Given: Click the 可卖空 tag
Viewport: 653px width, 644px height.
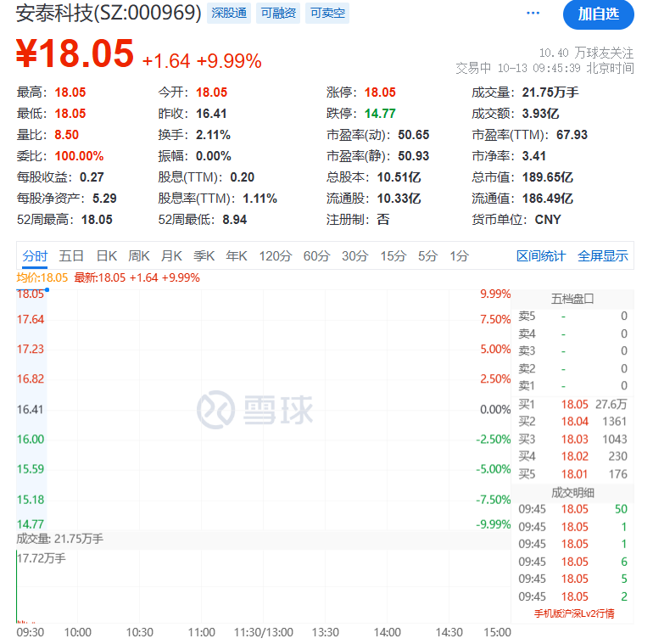Looking at the screenshot, I should tap(326, 14).
